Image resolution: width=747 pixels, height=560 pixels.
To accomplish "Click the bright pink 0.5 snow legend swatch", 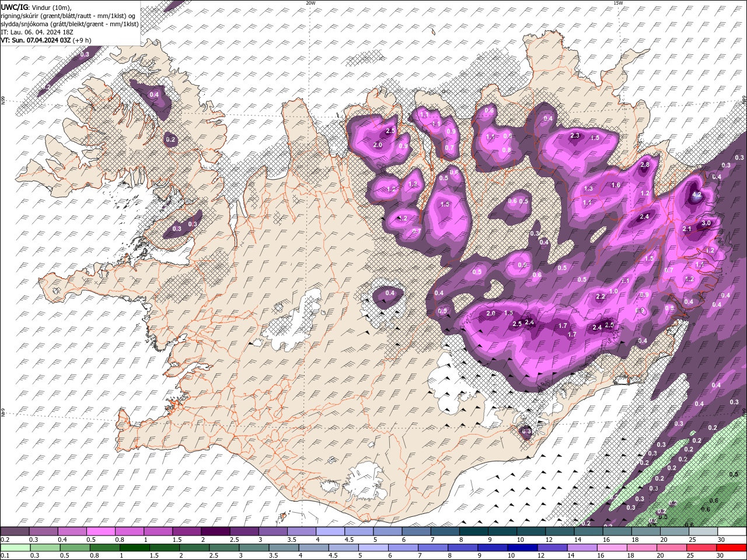I will click(100, 531).
